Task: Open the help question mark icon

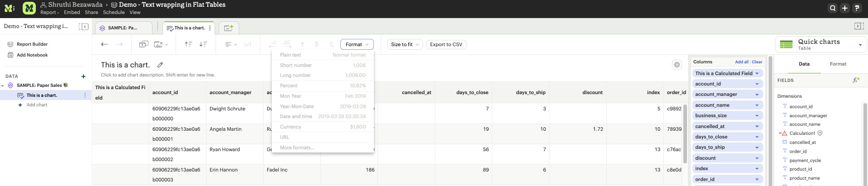Action: [857, 8]
